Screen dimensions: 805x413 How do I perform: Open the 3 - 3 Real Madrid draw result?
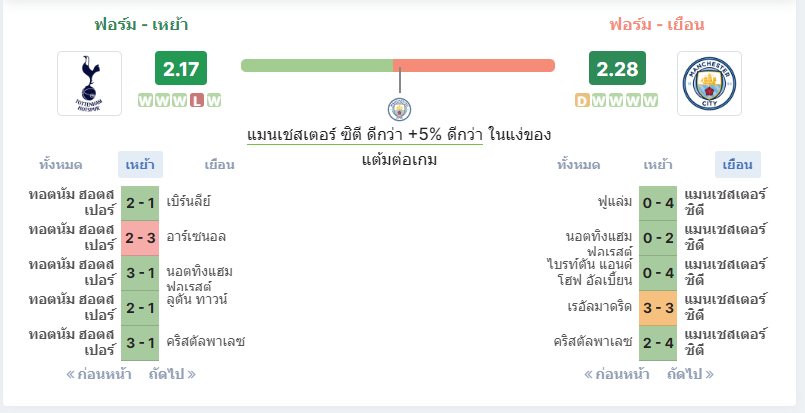(x=658, y=308)
